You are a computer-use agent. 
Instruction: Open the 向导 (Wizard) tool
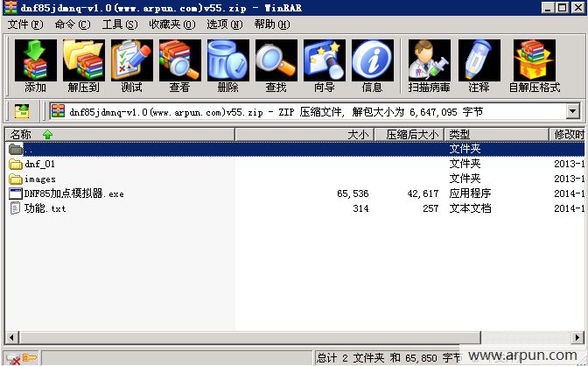324,60
